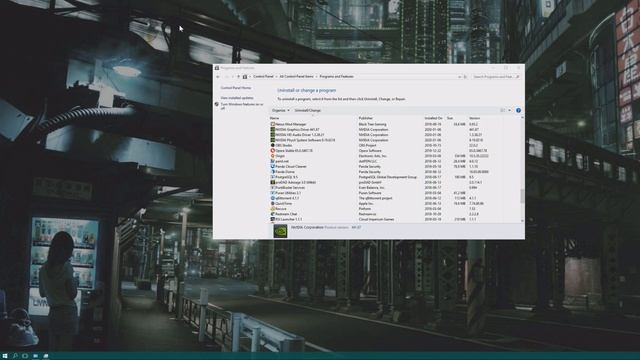640x360 pixels.
Task: Sort list by Installed On column header
Action: click(434, 118)
